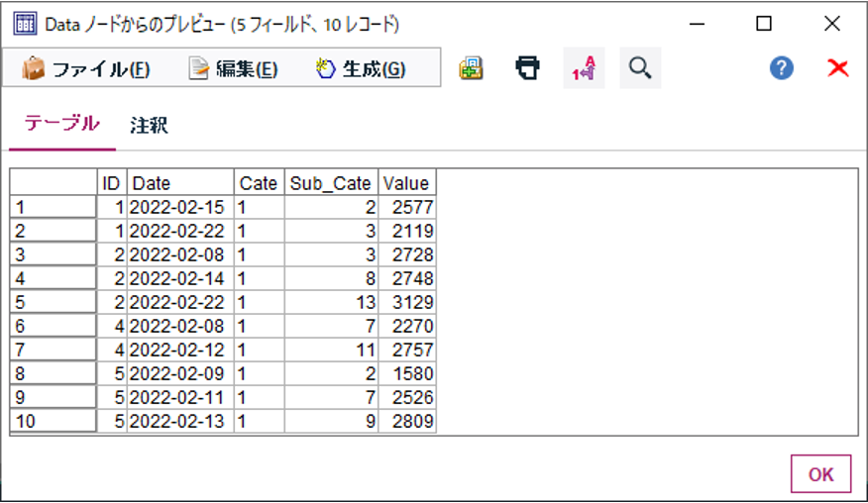Image resolution: width=868 pixels, height=503 pixels.
Task: Open the 生成(G) menu
Action: point(361,68)
